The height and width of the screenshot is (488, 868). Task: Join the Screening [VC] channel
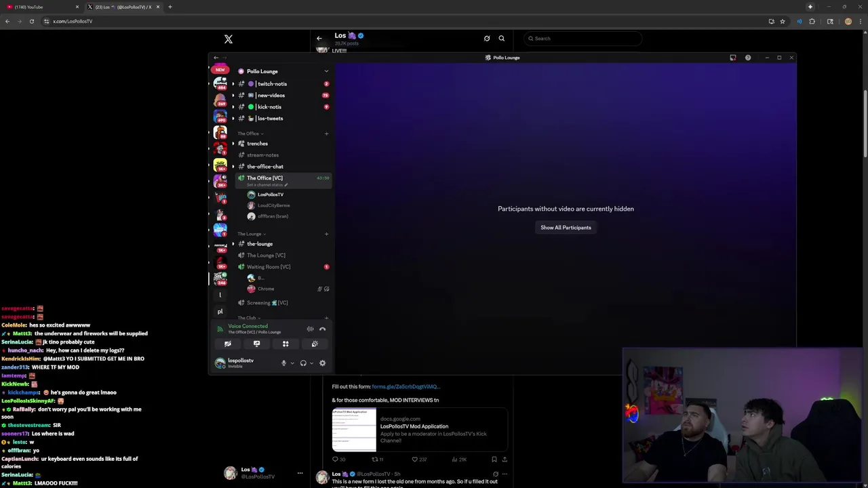[x=283, y=303]
